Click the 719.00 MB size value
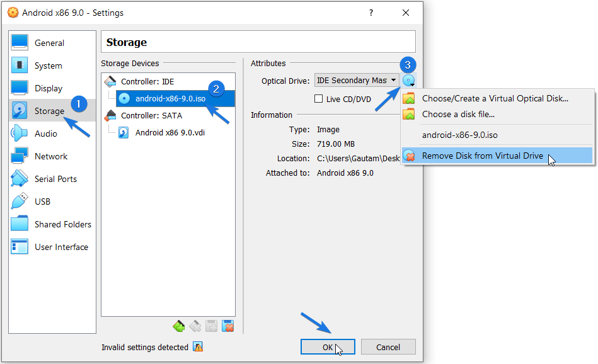This screenshot has height=364, width=598. click(x=336, y=144)
